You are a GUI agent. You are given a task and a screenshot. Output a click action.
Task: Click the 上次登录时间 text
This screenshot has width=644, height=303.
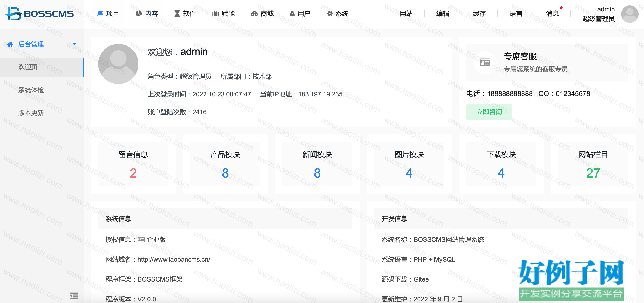point(199,94)
